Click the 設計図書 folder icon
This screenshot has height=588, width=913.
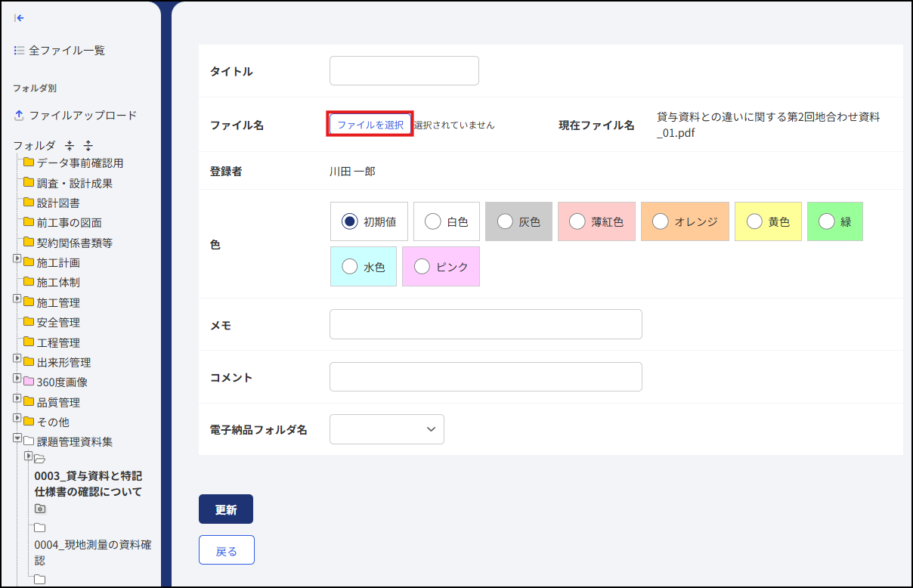[x=29, y=203]
